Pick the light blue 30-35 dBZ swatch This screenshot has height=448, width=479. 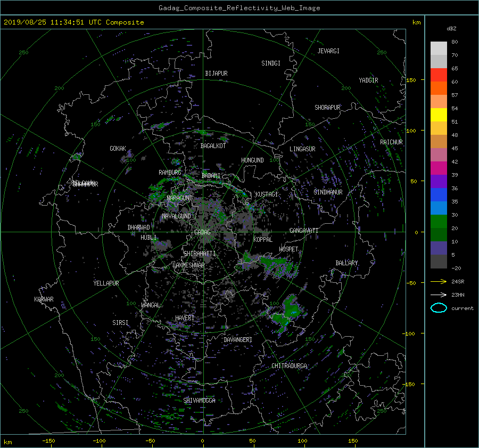(439, 208)
